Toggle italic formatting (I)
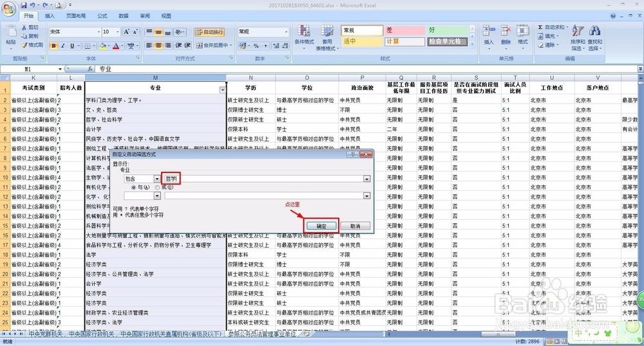The height and width of the screenshot is (346, 644). 63,46
